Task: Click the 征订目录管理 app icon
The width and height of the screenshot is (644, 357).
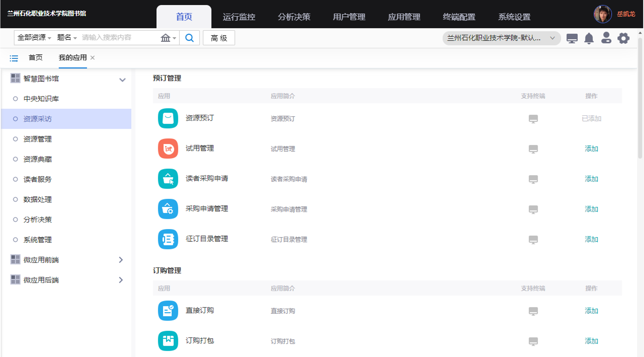Action: 168,239
